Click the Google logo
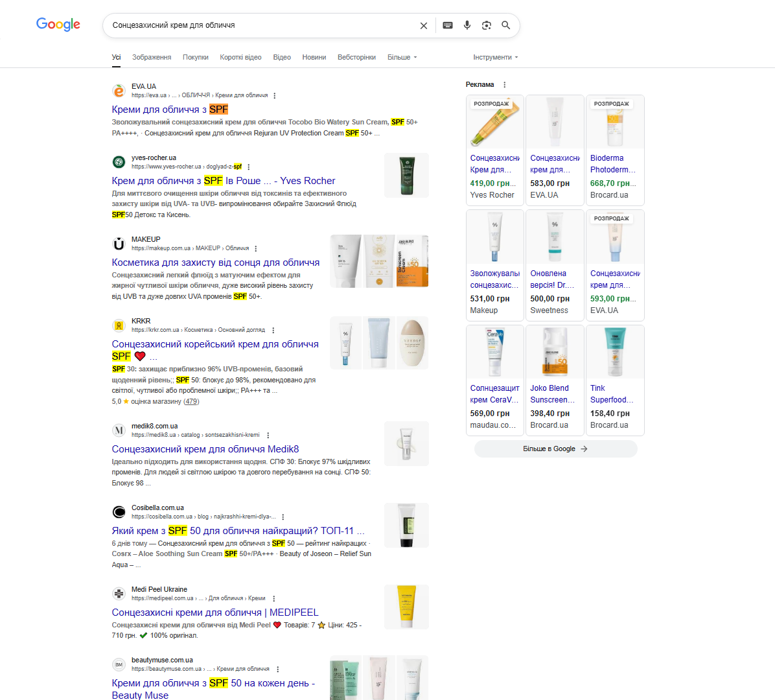Viewport: 775px width, 700px height. [58, 24]
